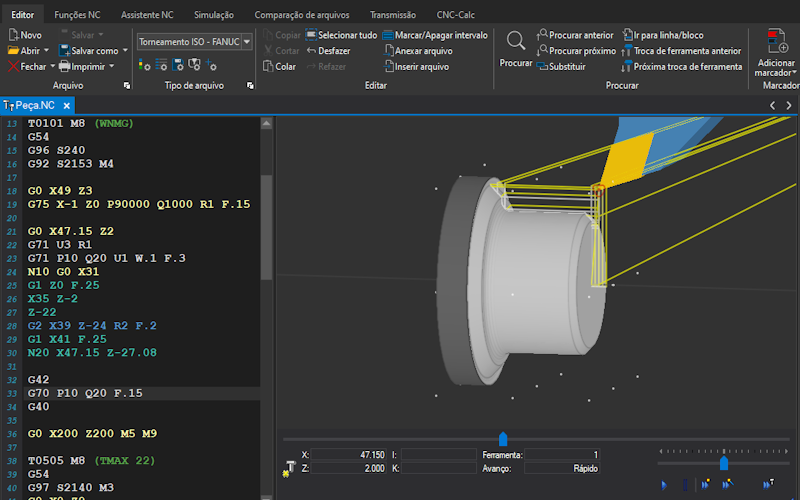Click Marcar/Apagar intervalo

pyautogui.click(x=440, y=35)
